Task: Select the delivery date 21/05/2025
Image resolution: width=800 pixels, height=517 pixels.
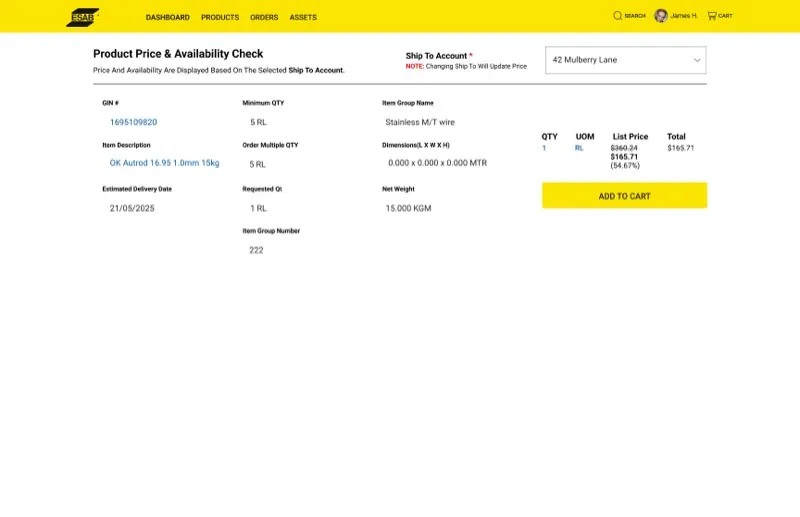Action: point(132,208)
